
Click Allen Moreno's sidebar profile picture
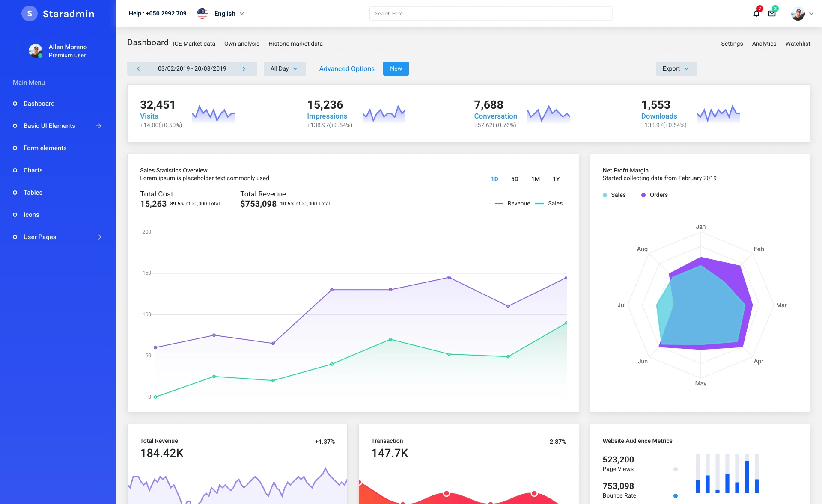36,51
